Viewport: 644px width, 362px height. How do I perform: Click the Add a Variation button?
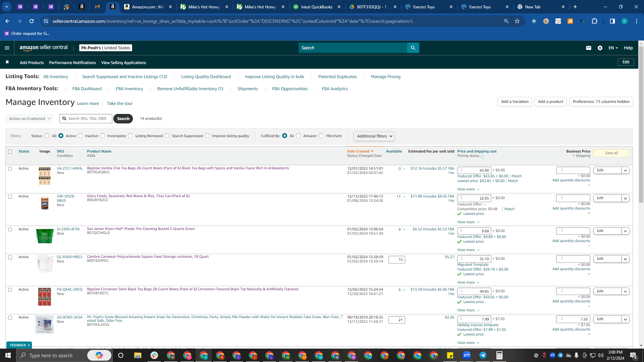pyautogui.click(x=515, y=102)
